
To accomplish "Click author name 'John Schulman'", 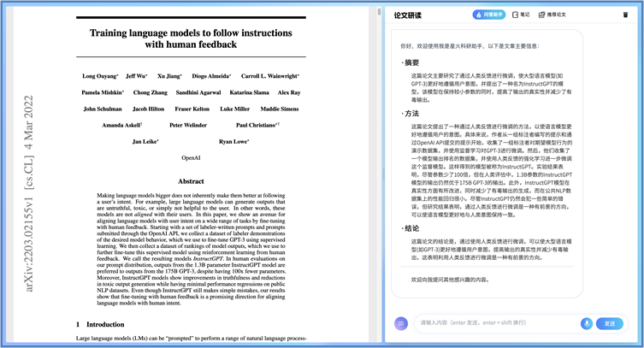I will [103, 109].
